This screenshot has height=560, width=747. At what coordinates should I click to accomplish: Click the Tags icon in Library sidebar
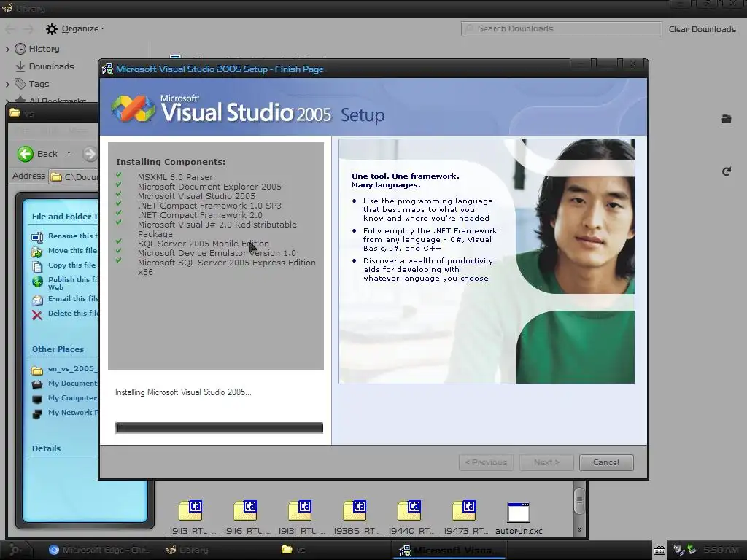[x=20, y=84]
